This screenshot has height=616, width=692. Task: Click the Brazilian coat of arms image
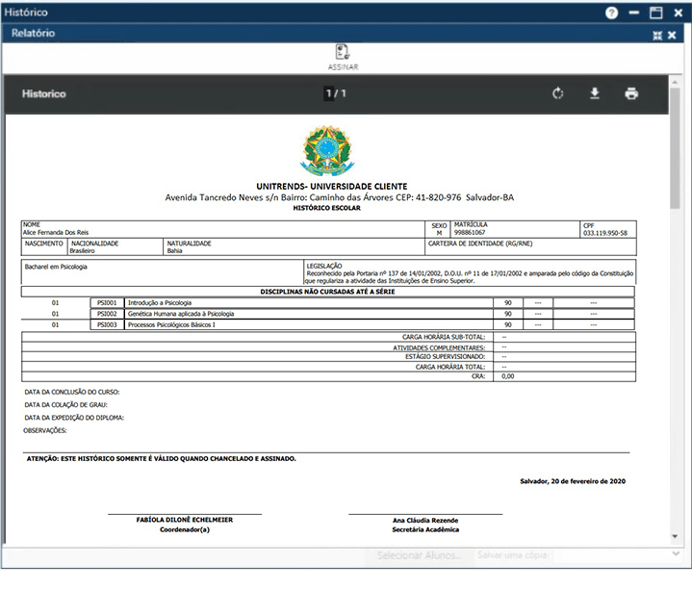coord(327,150)
